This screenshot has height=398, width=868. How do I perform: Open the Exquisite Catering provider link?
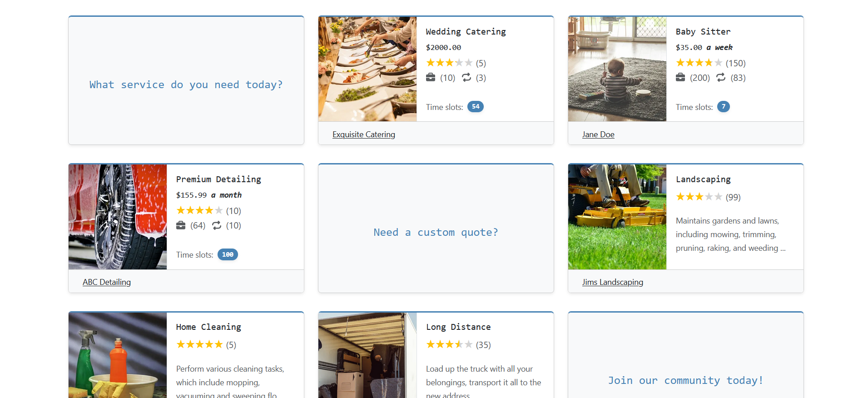point(363,134)
